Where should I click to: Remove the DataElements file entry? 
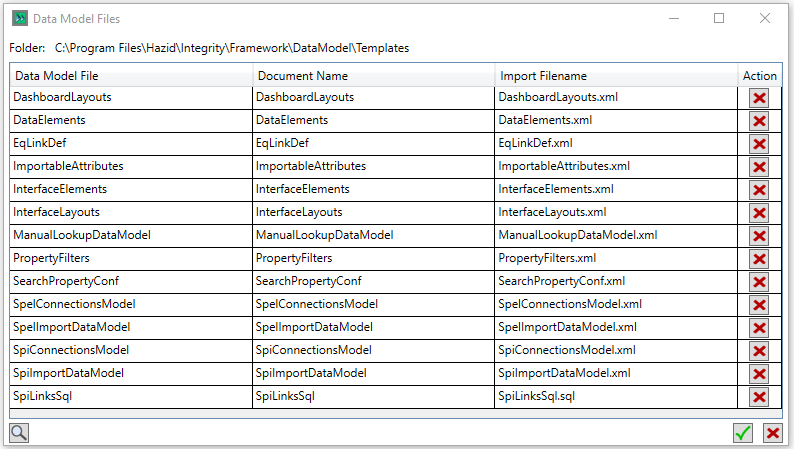(759, 121)
